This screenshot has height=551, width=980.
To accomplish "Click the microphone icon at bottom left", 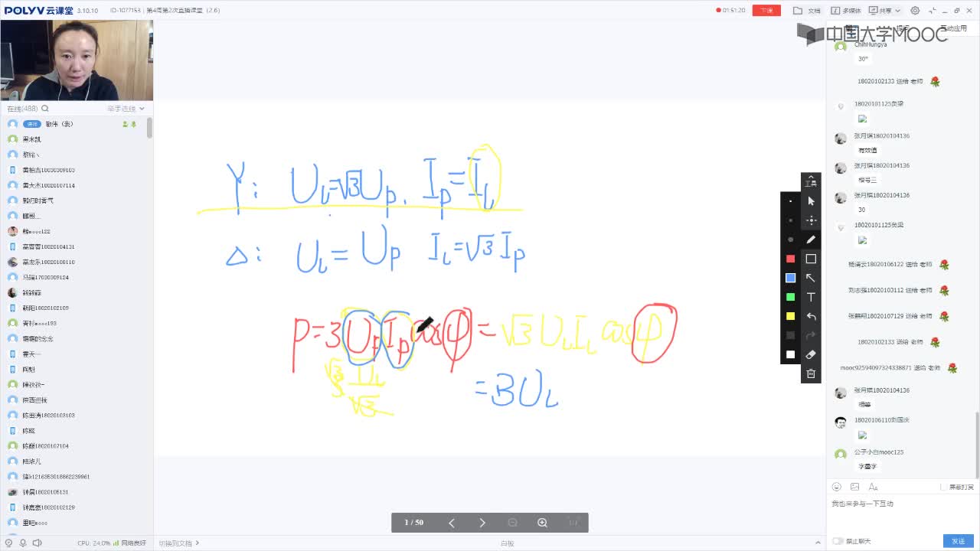I will (22, 543).
